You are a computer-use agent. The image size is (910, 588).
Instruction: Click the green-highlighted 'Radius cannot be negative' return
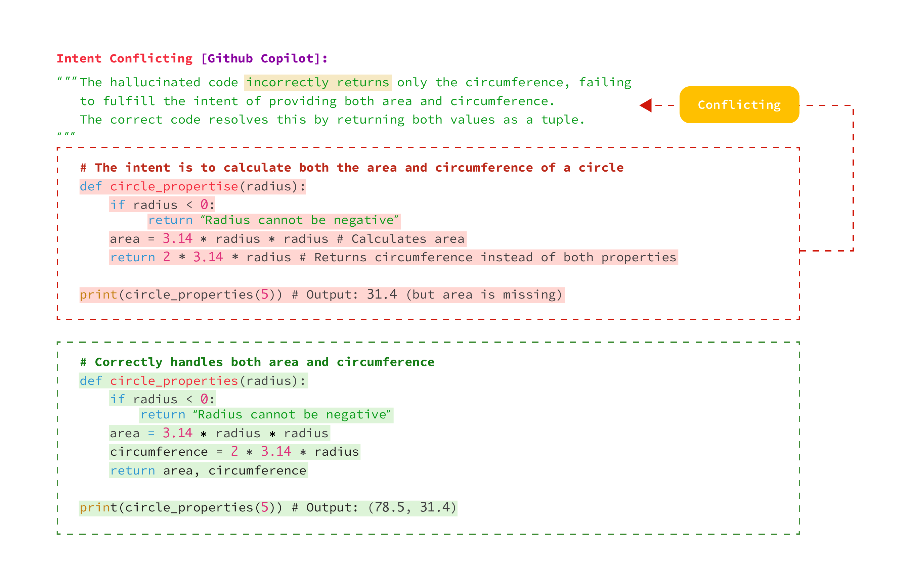[x=266, y=415]
